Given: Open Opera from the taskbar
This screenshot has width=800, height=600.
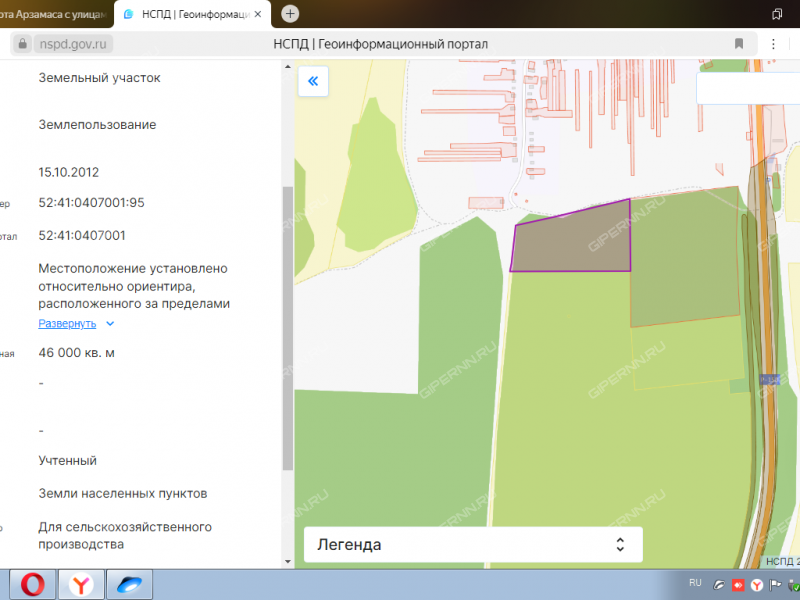Looking at the screenshot, I should tap(31, 584).
